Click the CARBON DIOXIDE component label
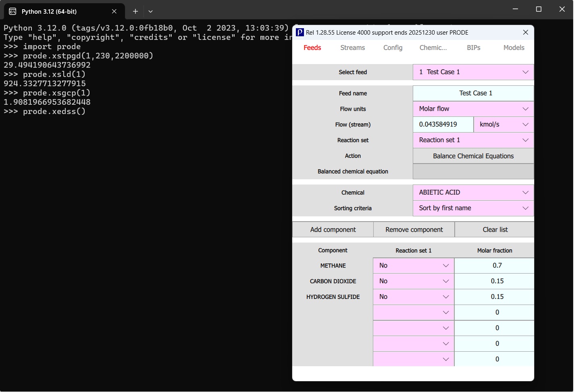The width and height of the screenshot is (574, 392). pyautogui.click(x=333, y=281)
